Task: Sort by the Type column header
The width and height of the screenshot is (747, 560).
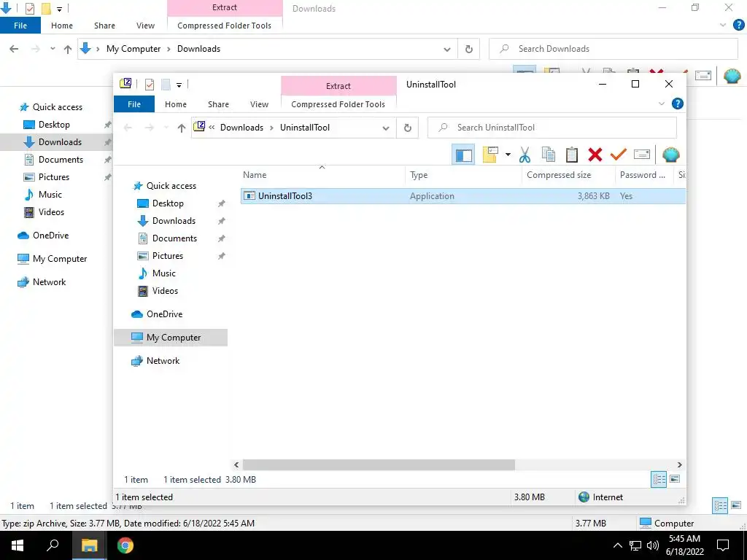Action: click(463, 175)
